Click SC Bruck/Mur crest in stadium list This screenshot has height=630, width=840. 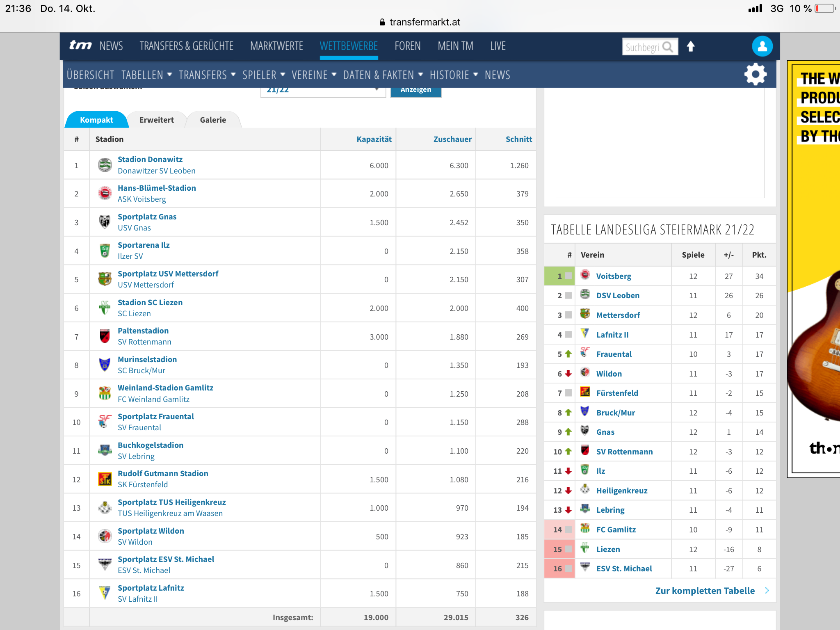click(105, 365)
